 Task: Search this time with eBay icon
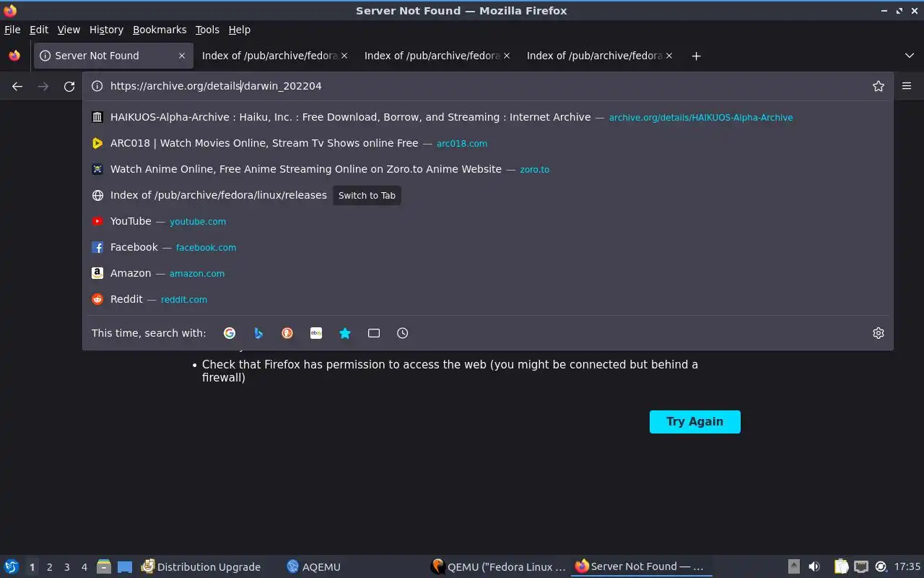pos(316,333)
